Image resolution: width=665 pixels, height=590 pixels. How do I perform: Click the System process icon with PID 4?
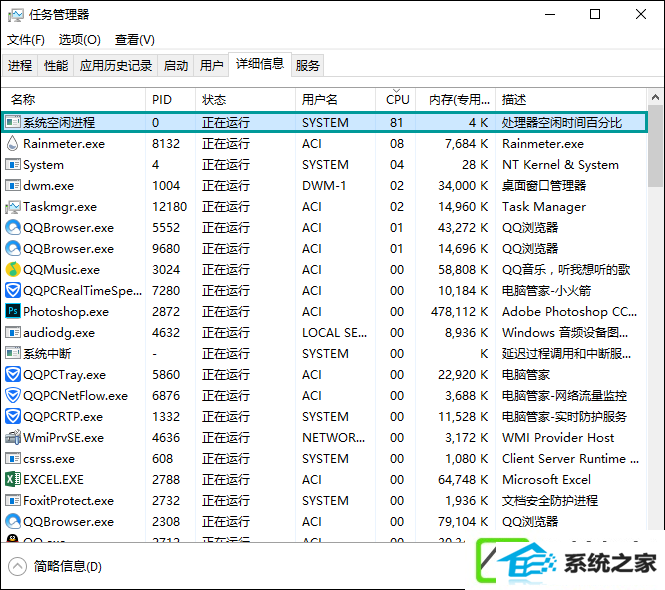(x=13, y=165)
